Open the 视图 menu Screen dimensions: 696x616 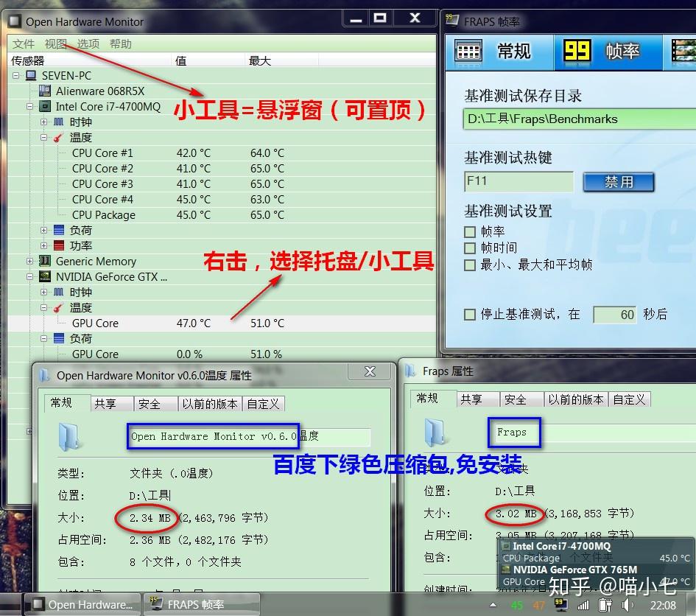point(56,44)
